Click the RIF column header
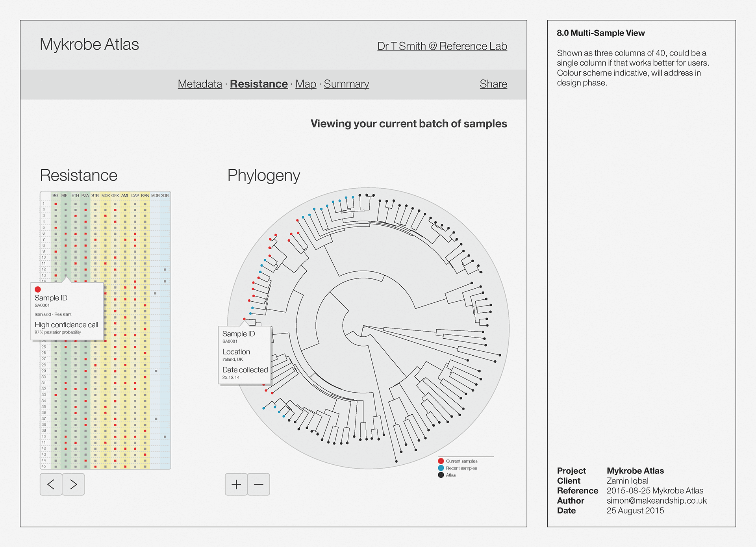Screen dimensions: 756x547 64,196
